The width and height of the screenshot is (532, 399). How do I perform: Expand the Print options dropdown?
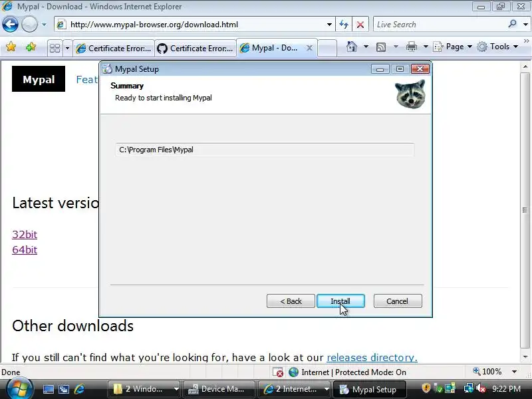[x=426, y=47]
